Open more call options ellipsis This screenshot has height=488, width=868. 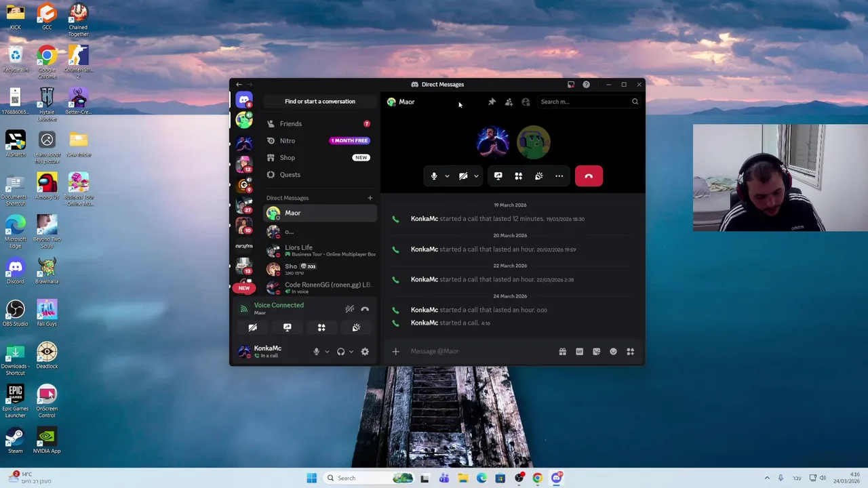click(559, 176)
